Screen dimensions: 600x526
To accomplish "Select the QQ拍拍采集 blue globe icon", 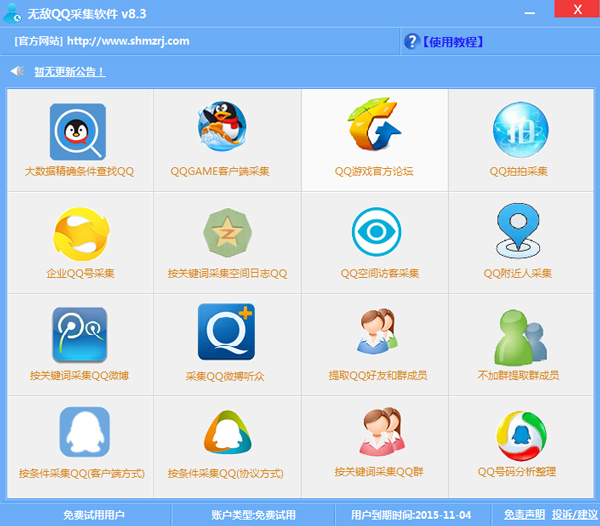I will [520, 130].
